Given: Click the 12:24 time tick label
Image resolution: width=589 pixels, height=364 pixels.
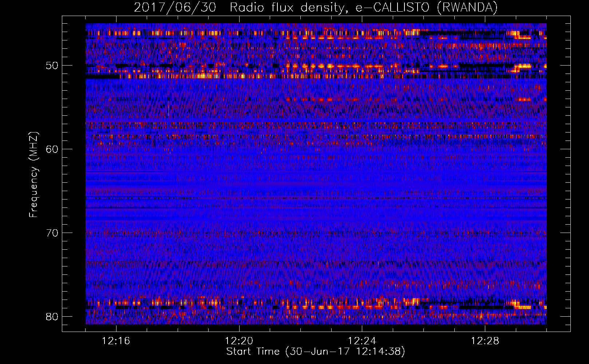Looking at the screenshot, I should pyautogui.click(x=362, y=341).
